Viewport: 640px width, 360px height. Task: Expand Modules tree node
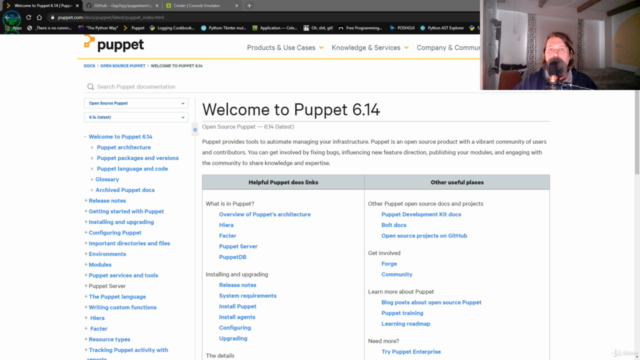(86, 264)
